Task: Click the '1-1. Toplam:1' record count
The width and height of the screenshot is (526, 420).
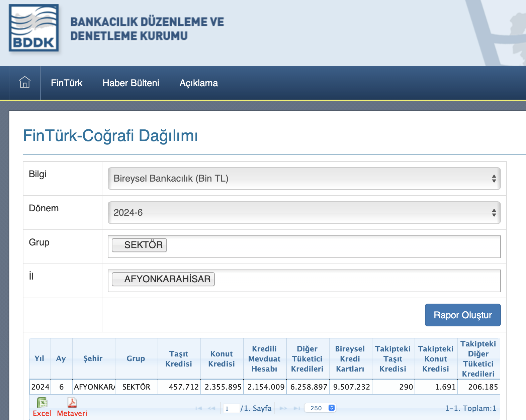Action: [x=470, y=408]
